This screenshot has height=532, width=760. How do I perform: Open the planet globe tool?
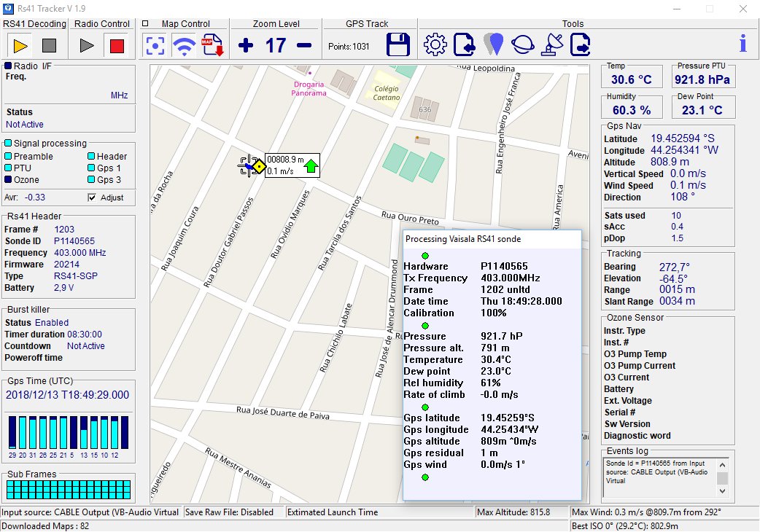point(522,45)
